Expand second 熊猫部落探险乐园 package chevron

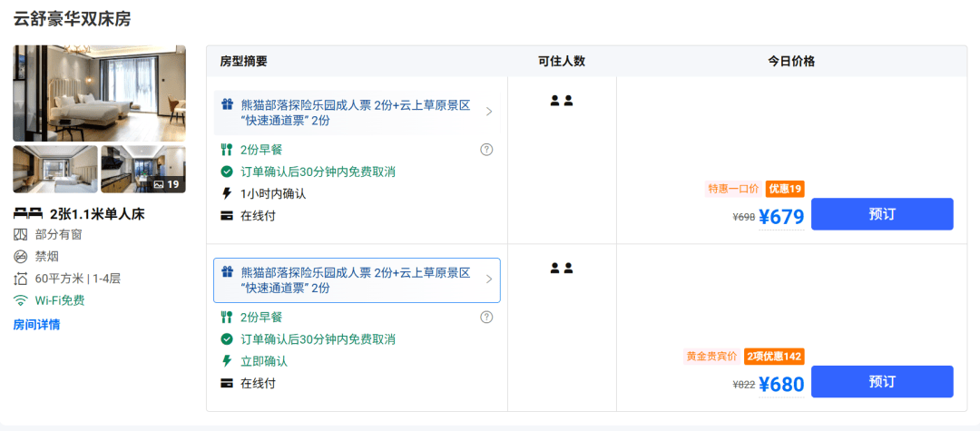[x=489, y=279]
